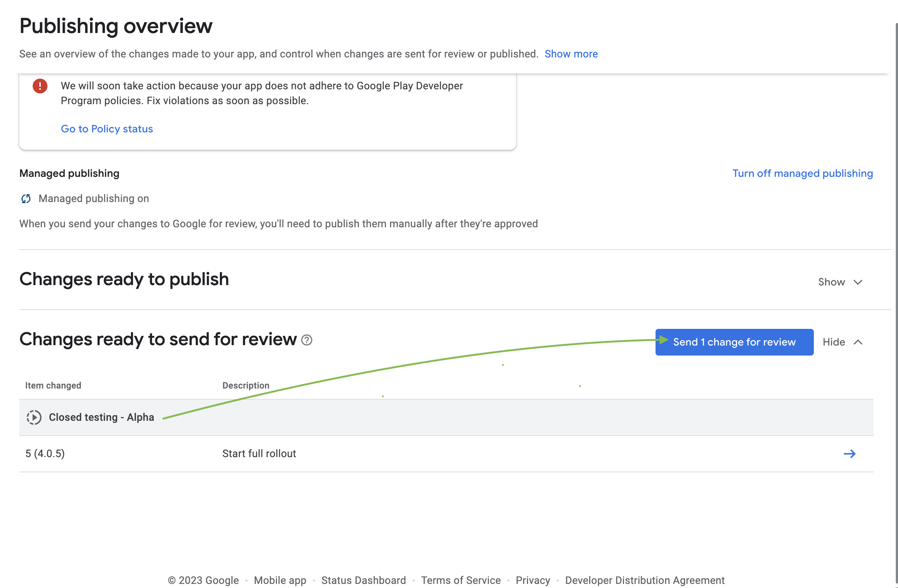This screenshot has height=588, width=898.
Task: Click chevron beside Hide label
Action: 858,342
